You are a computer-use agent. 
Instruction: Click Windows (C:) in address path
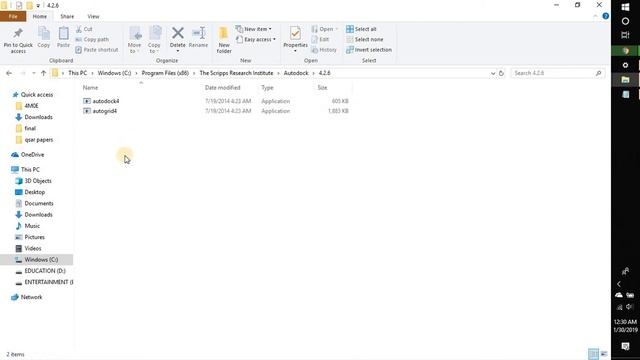[114, 73]
